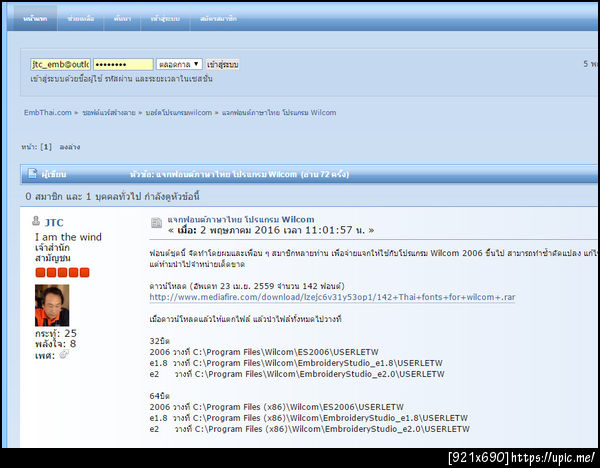Focus the password field with dots
The width and height of the screenshot is (600, 468).
(x=123, y=64)
